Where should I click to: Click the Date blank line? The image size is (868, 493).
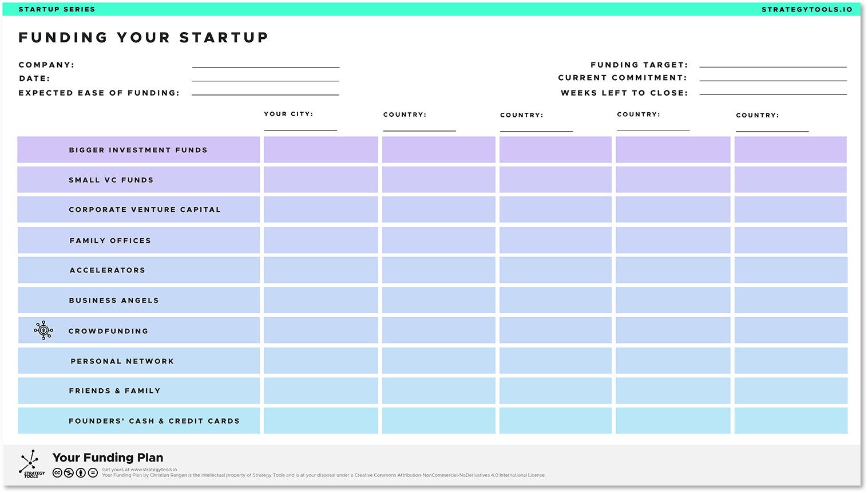[x=265, y=80]
